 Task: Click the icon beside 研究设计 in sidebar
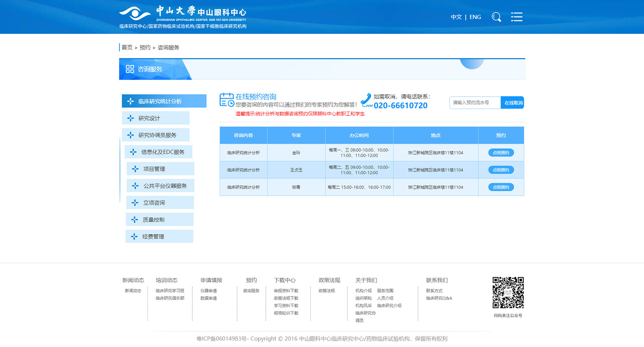131,118
